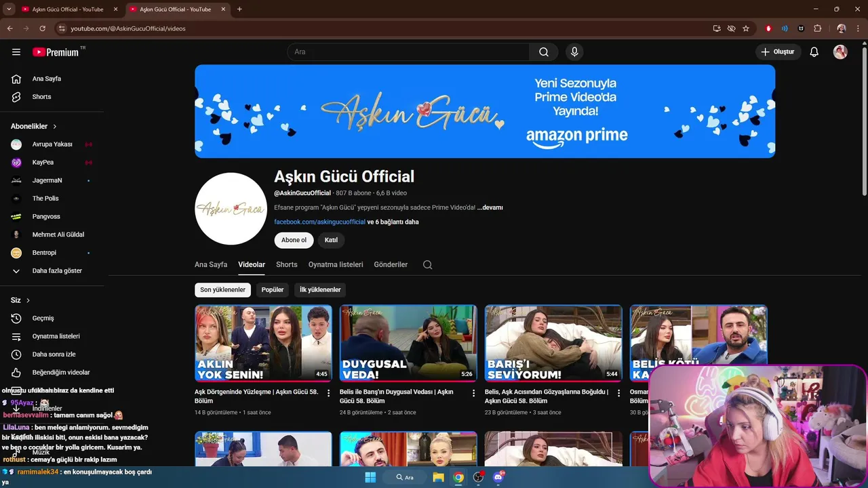Viewport: 868px width, 488px height.
Task: Switch to channel Ana Sayfa tab
Action: [211, 265]
